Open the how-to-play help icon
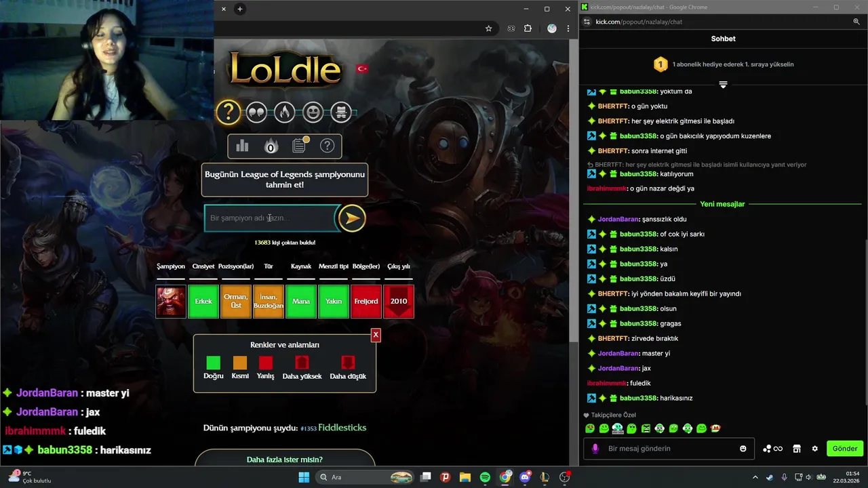The height and width of the screenshot is (488, 868). [328, 146]
